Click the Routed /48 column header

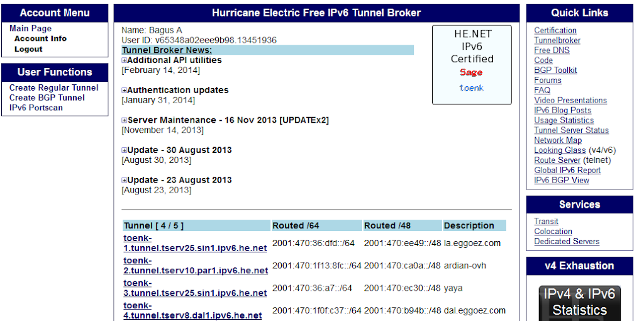coord(402,226)
